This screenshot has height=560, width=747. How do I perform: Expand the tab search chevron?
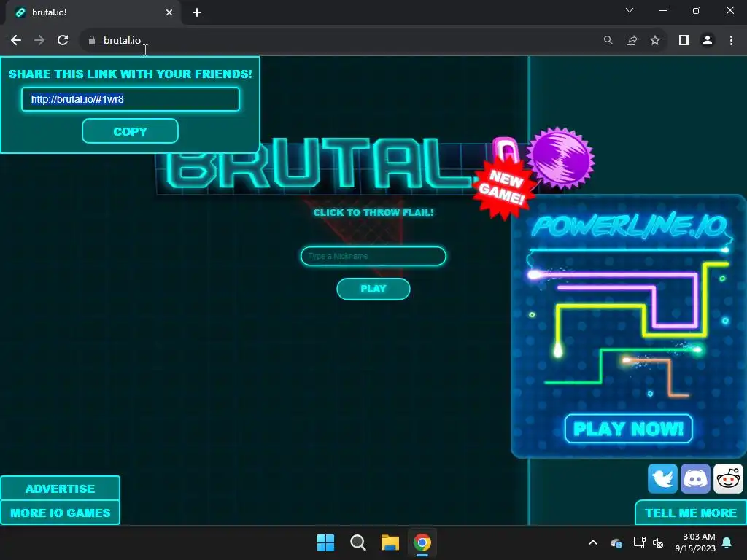(630, 10)
